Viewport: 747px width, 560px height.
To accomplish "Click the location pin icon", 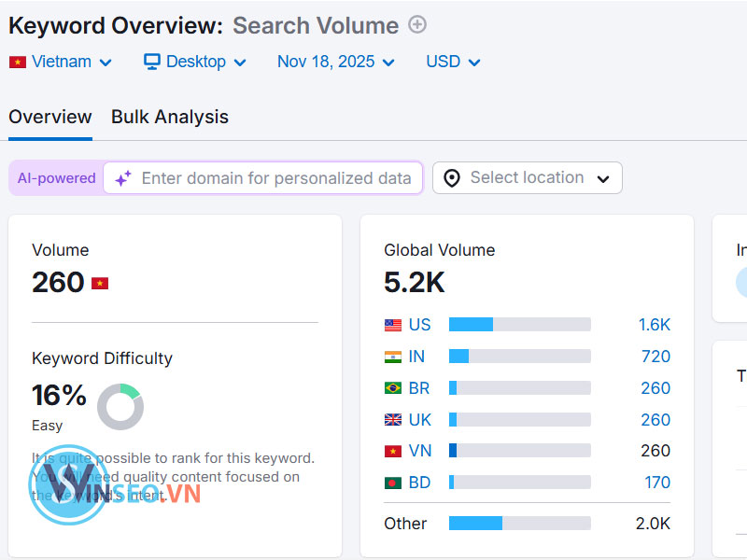I will (x=452, y=177).
